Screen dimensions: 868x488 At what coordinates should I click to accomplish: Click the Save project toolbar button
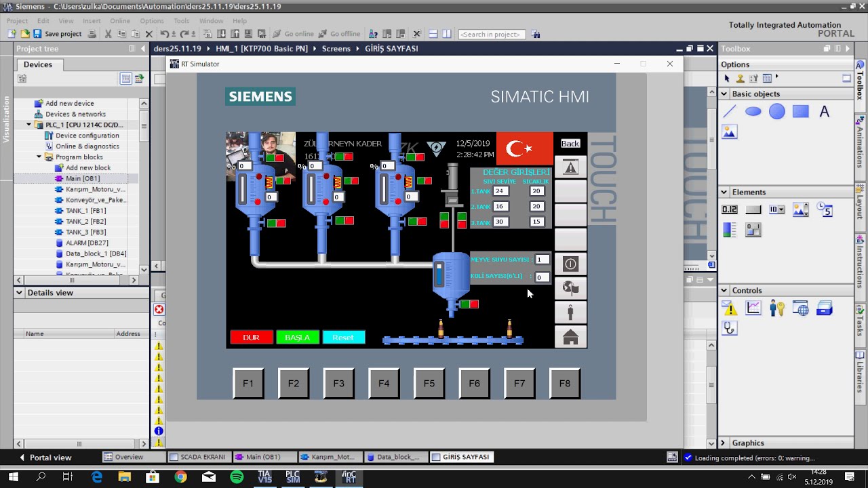(x=58, y=34)
